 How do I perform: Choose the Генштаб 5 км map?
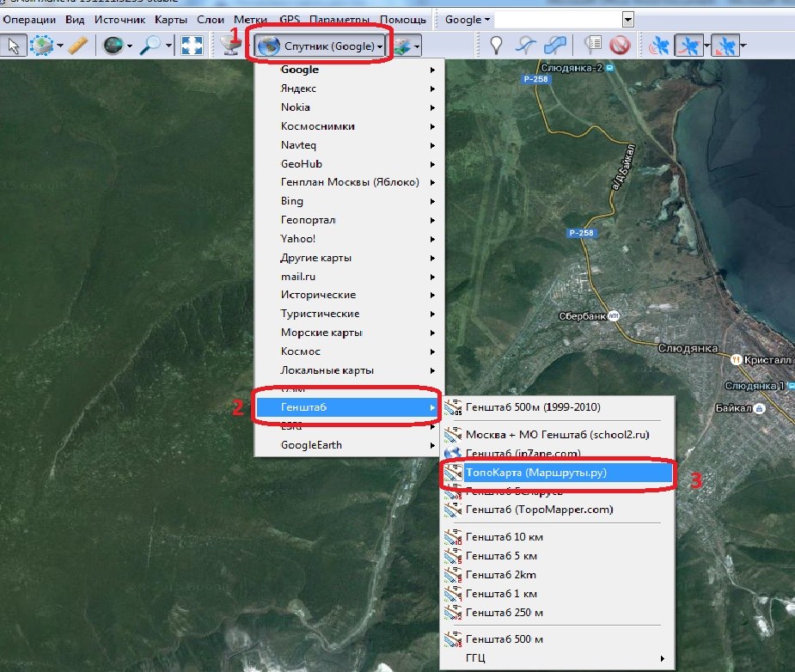557,556
